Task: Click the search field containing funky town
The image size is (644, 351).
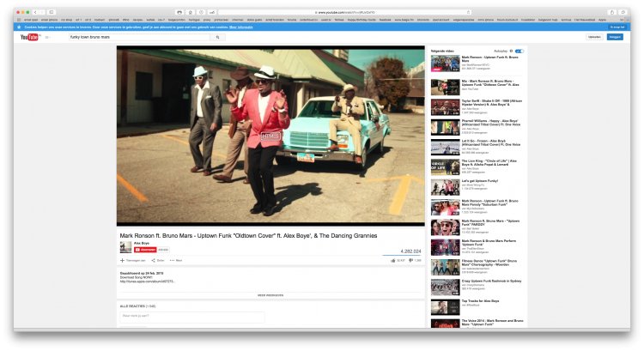Action: click(140, 38)
